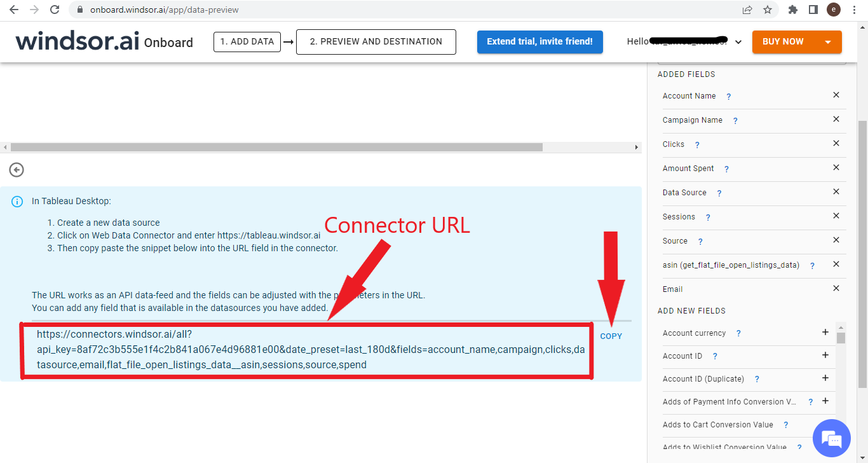Remove the Email field

click(836, 288)
